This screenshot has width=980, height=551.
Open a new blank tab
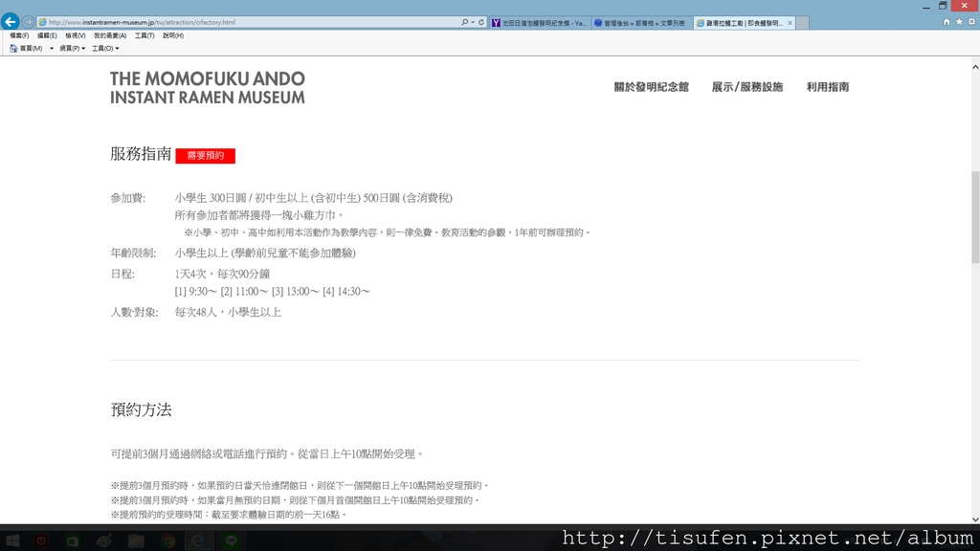(803, 23)
